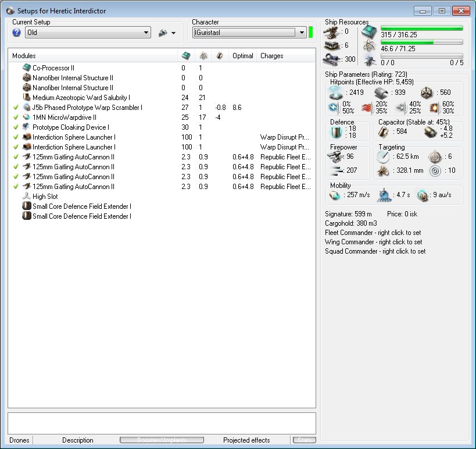Click the turret hardpoints icon in Ship Resources
Screen dimensions: 476x449
tap(331, 32)
